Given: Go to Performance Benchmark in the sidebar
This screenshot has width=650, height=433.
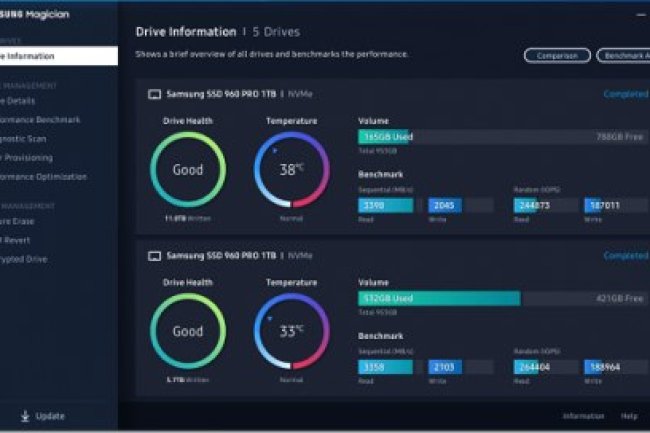Looking at the screenshot, I should [x=40, y=120].
